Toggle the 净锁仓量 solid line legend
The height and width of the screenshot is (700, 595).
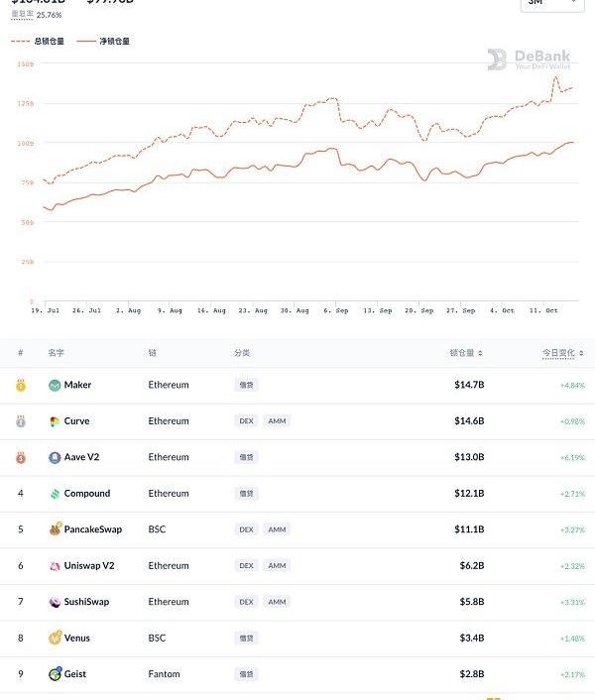pos(103,41)
